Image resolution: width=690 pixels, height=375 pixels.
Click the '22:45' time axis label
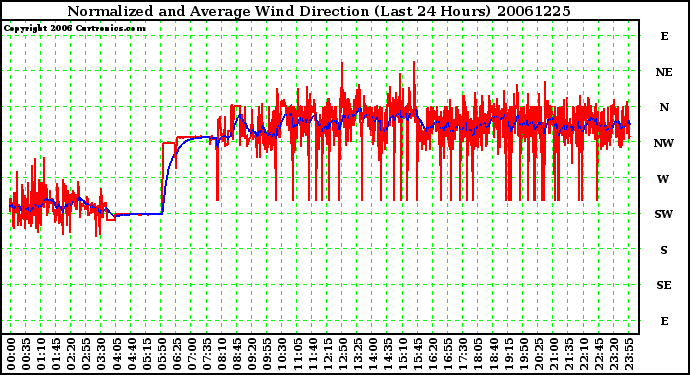click(x=598, y=354)
